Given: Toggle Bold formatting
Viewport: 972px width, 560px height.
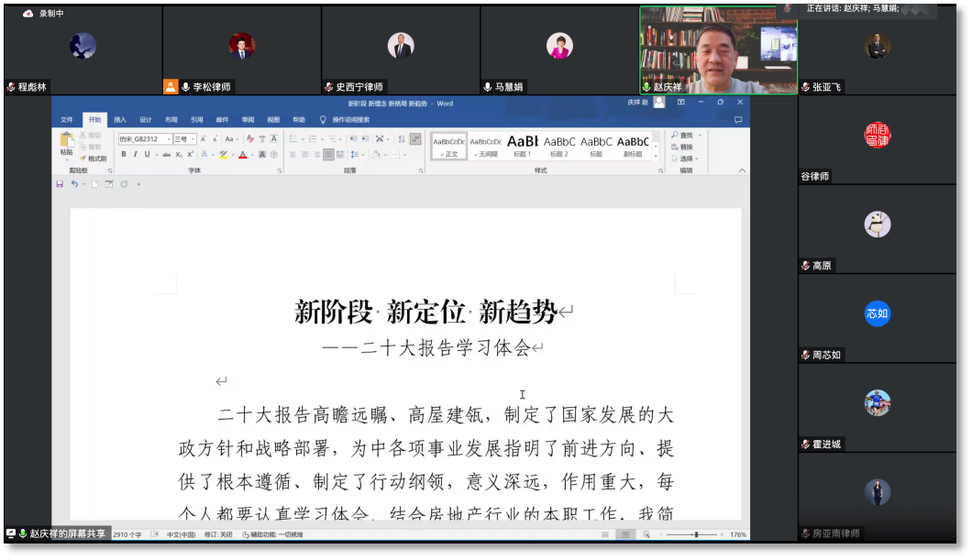Looking at the screenshot, I should click(x=124, y=155).
